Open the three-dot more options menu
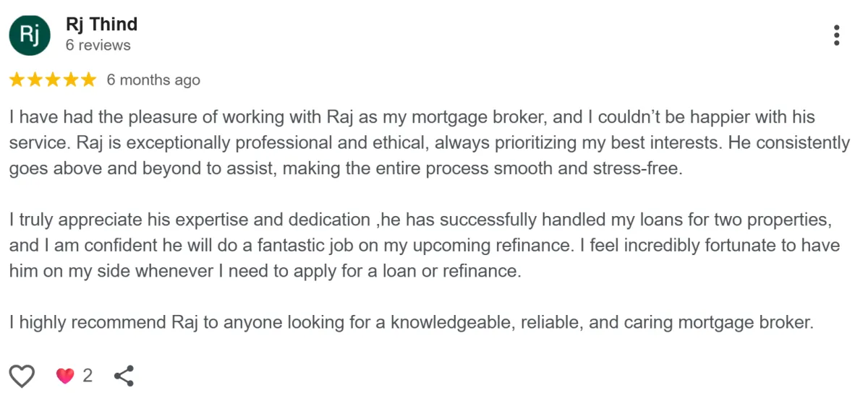This screenshot has width=868, height=393. pos(836,35)
